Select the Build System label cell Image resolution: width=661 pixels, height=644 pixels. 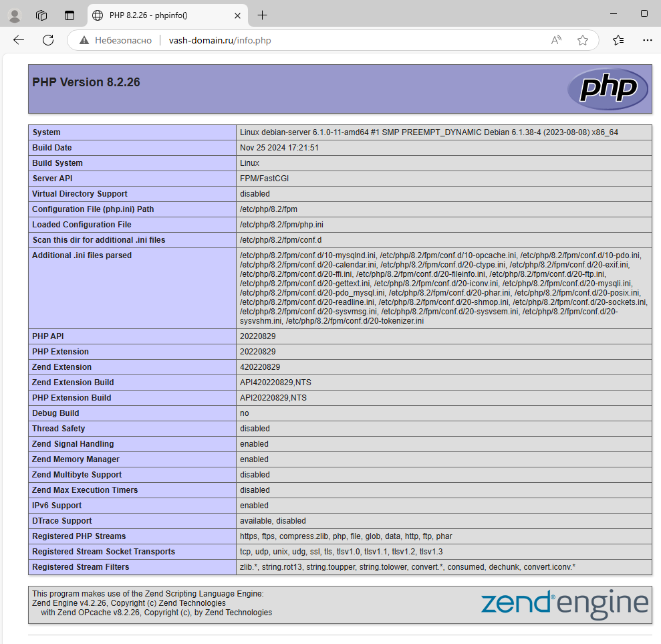(132, 163)
